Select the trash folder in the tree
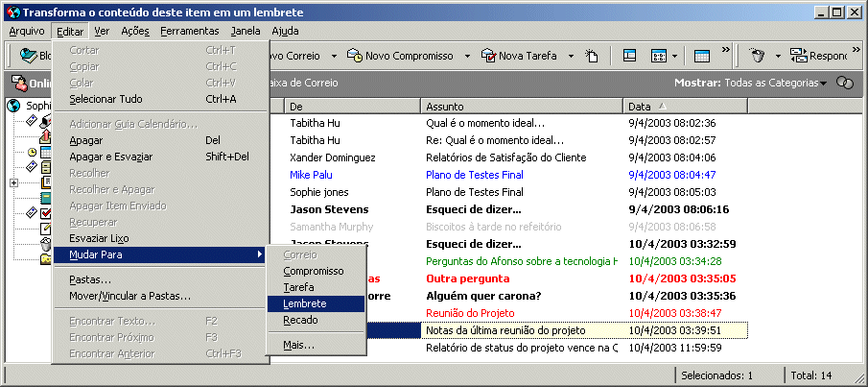This screenshot has height=387, width=868. [x=46, y=243]
